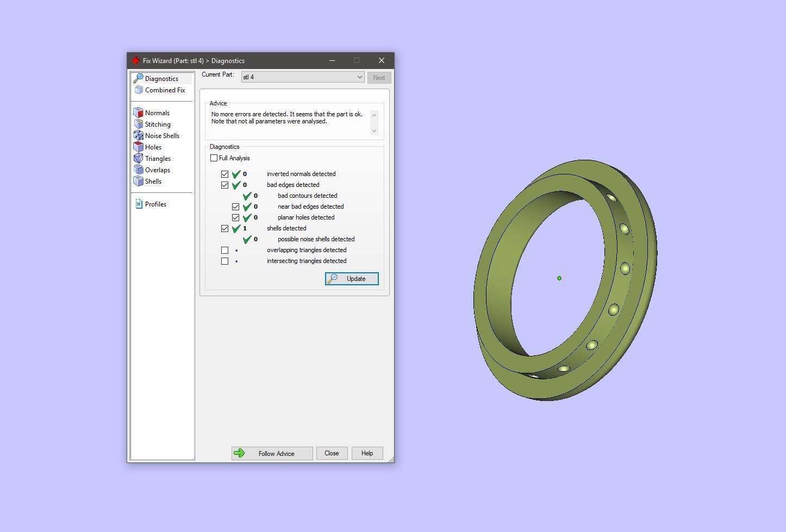786x532 pixels.
Task: Go to the Holes page
Action: coord(153,147)
